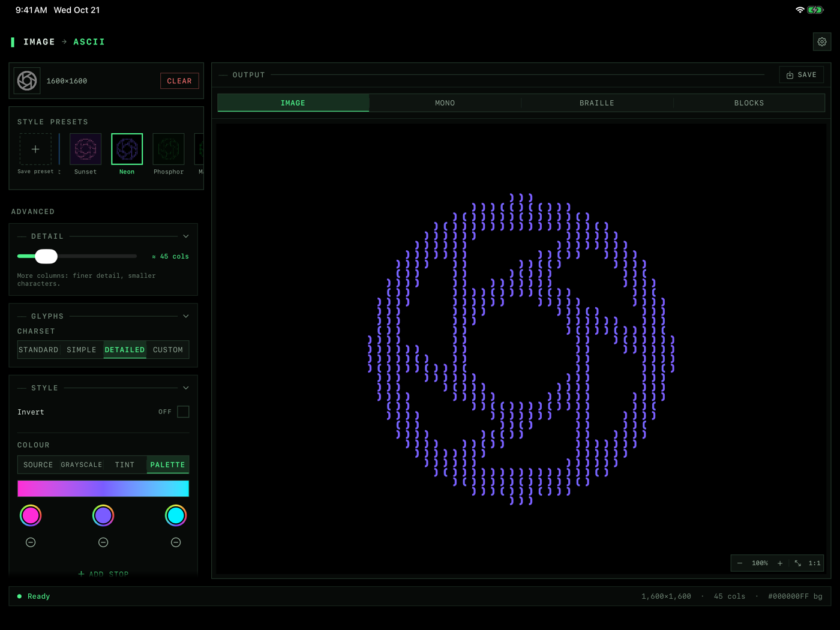Remove the magenta palette stop

click(31, 542)
